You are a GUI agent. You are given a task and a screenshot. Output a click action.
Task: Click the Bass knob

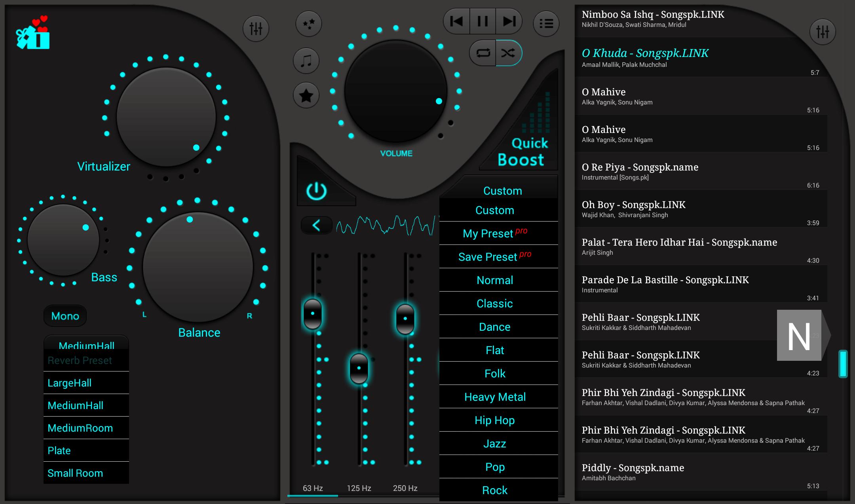pos(63,240)
